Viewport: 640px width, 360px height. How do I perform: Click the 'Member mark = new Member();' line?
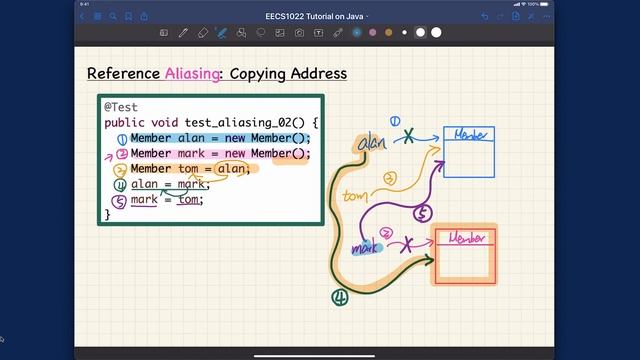(x=220, y=154)
